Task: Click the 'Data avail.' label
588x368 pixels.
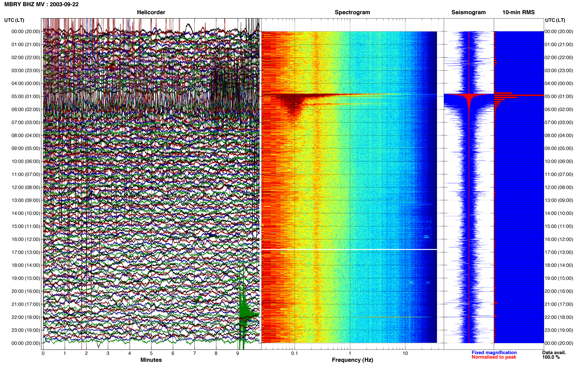Action: 554,352
